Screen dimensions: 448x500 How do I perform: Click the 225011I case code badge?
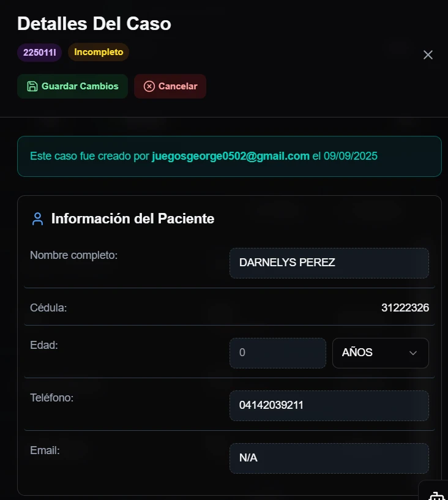39,53
